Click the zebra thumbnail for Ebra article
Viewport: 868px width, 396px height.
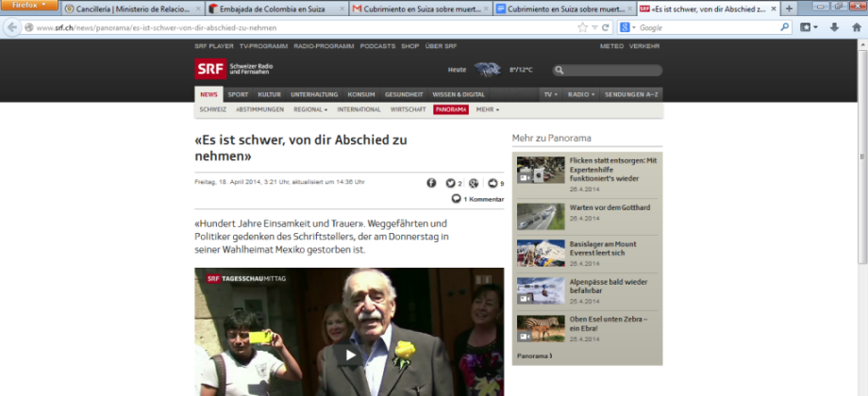[541, 328]
